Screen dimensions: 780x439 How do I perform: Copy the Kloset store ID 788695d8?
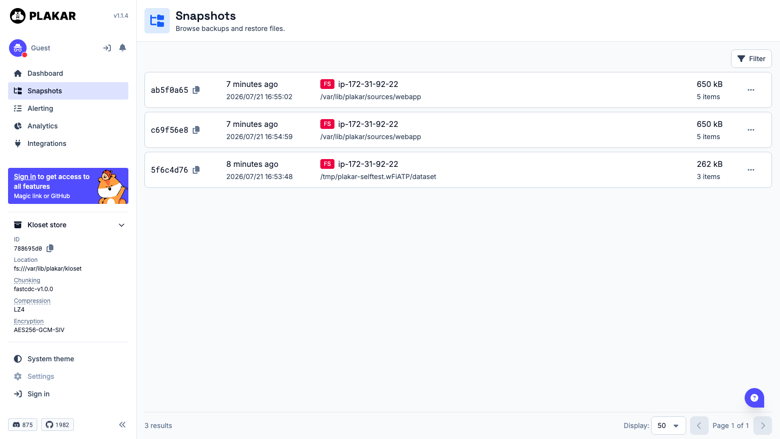click(x=50, y=248)
